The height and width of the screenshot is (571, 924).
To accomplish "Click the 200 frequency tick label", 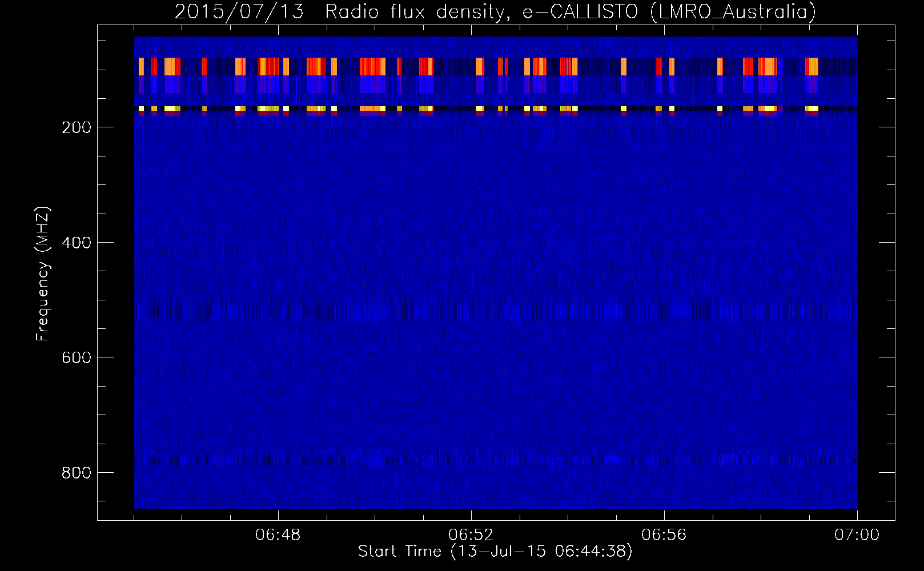I will pos(77,127).
